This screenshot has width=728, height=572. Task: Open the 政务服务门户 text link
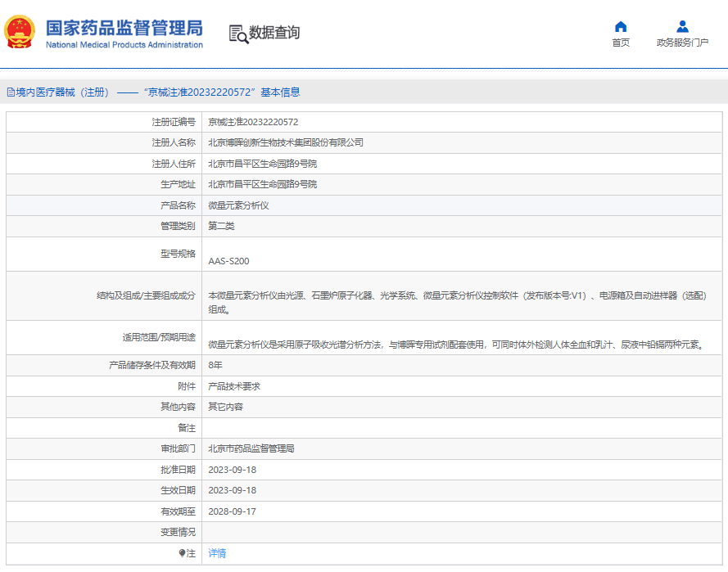click(682, 43)
